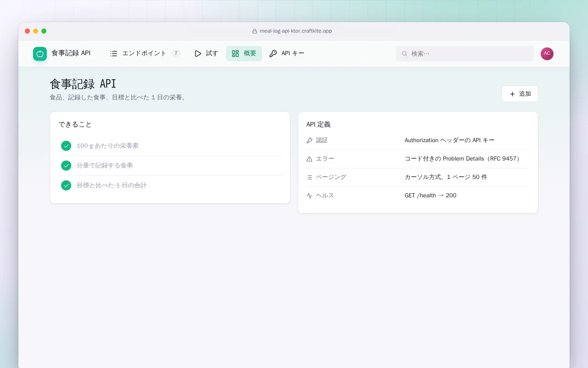This screenshot has width=588, height=368.
Task: Open the エンドポイント tab
Action: coord(145,53)
